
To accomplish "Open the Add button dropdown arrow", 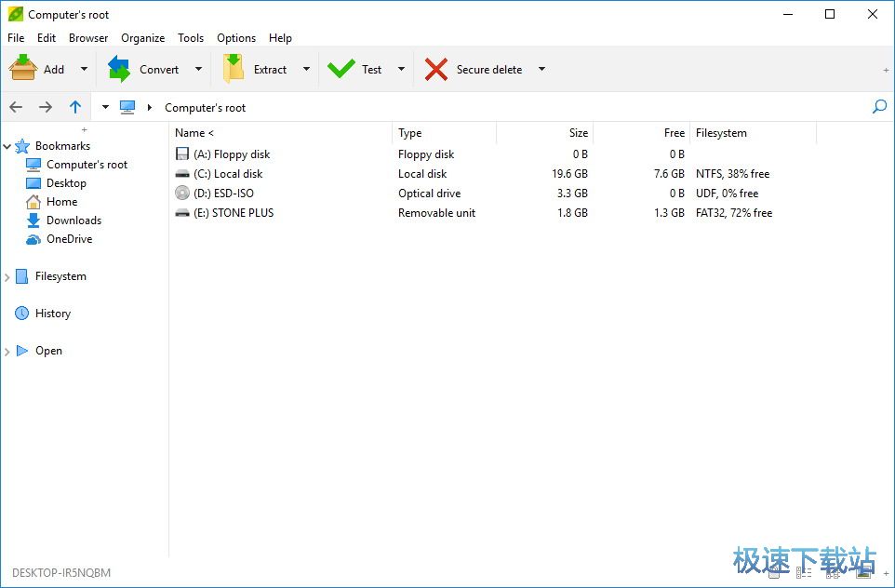I will click(x=84, y=69).
